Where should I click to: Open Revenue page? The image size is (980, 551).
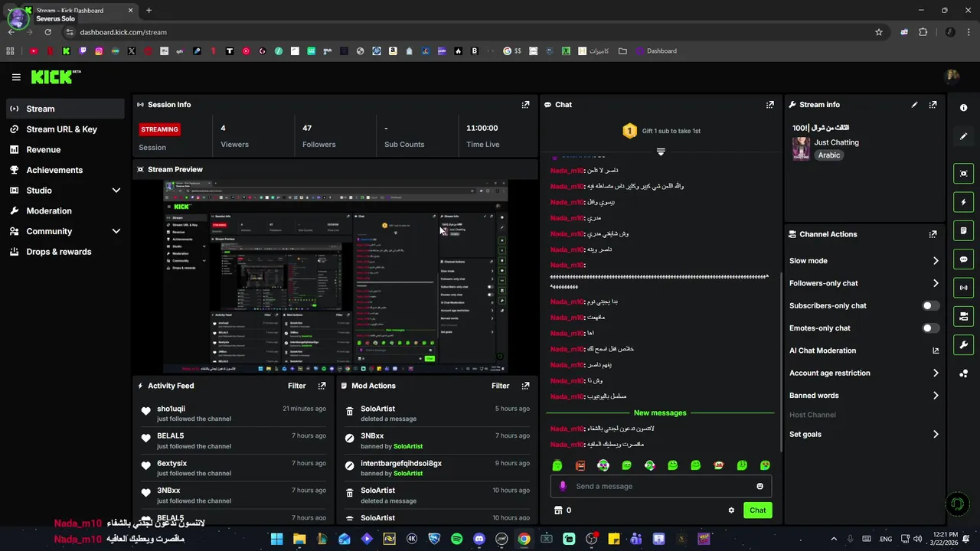(66, 150)
